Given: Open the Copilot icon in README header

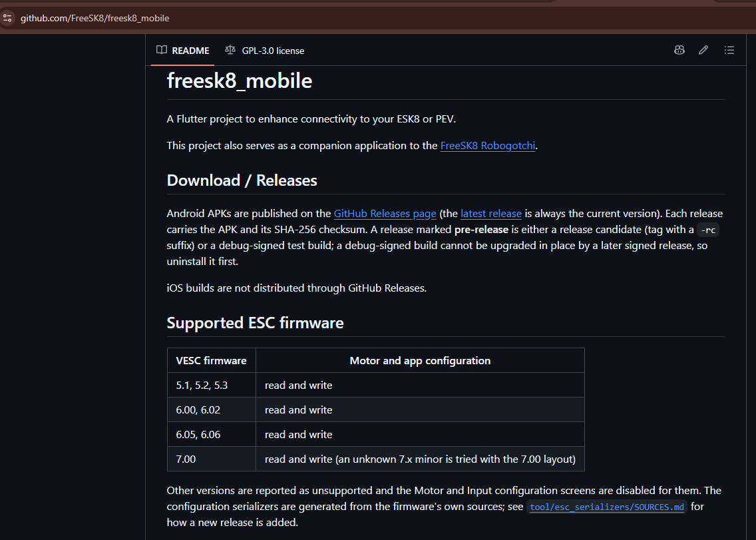Looking at the screenshot, I should (679, 50).
